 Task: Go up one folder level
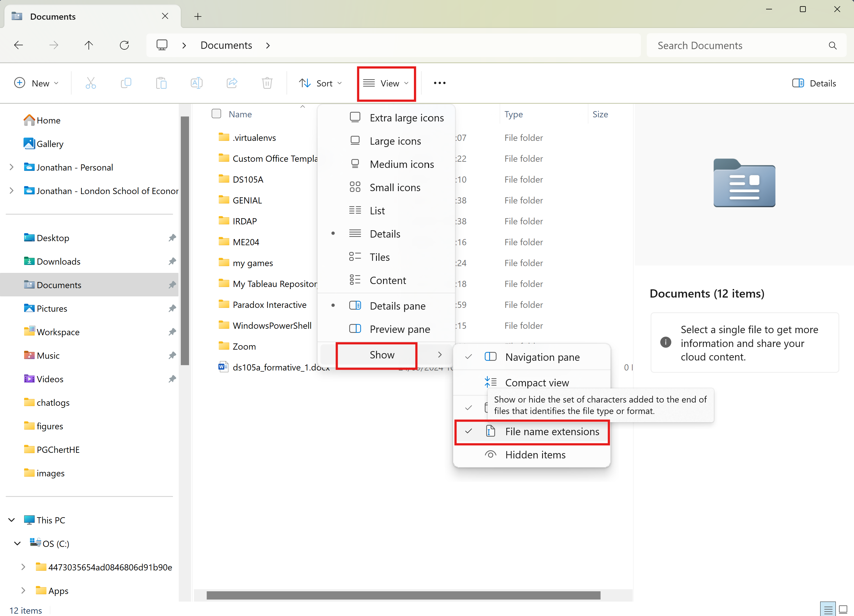[x=89, y=45]
